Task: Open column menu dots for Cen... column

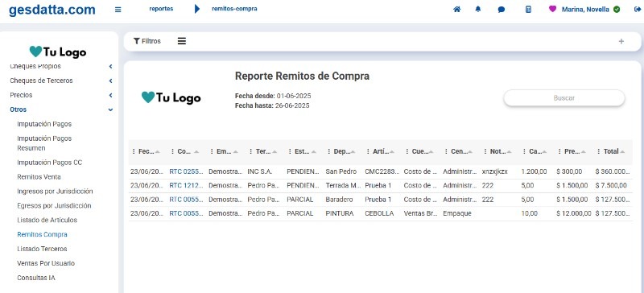Action: tap(446, 151)
